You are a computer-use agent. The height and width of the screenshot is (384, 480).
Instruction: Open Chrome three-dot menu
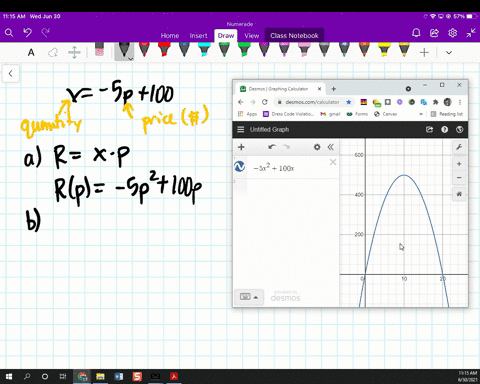(460, 102)
